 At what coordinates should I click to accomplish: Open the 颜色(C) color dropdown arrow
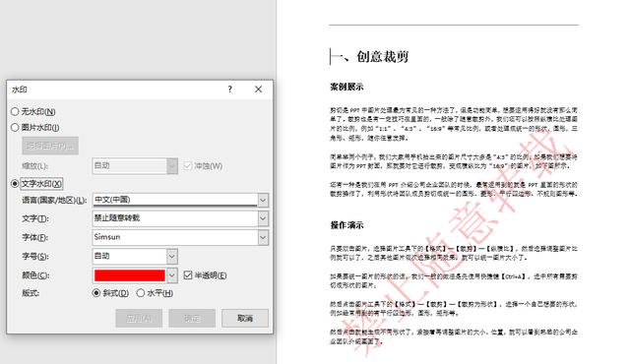click(172, 275)
